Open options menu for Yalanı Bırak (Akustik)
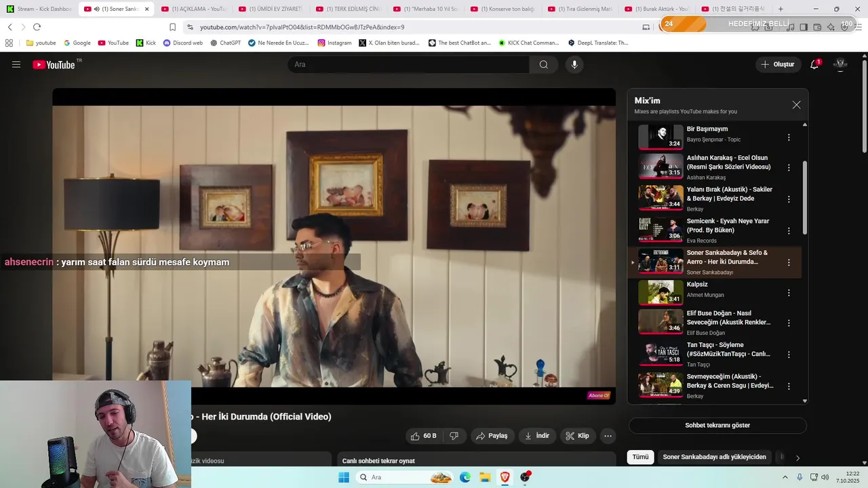Screen dimensions: 868x488 (x=789, y=199)
